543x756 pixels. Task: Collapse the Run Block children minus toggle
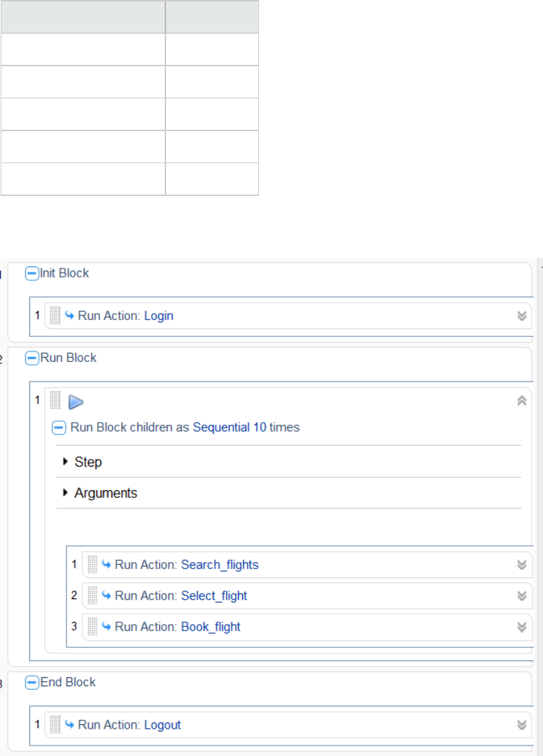59,428
